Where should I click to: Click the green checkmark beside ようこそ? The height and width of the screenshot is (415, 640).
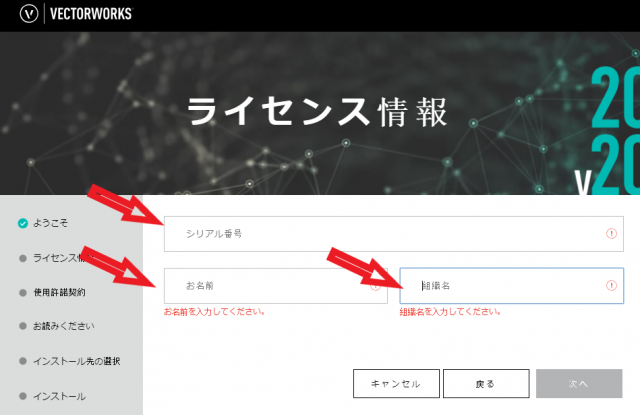coord(22,223)
